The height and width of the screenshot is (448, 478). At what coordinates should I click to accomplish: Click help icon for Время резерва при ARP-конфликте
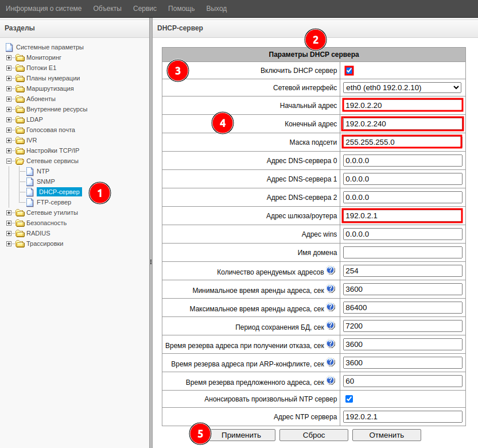(331, 362)
